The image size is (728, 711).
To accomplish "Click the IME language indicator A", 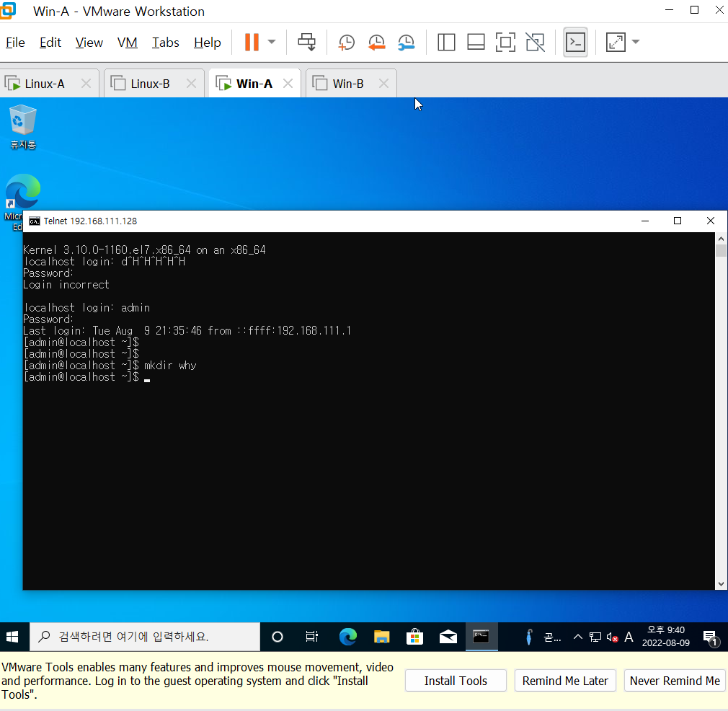I will (x=629, y=637).
